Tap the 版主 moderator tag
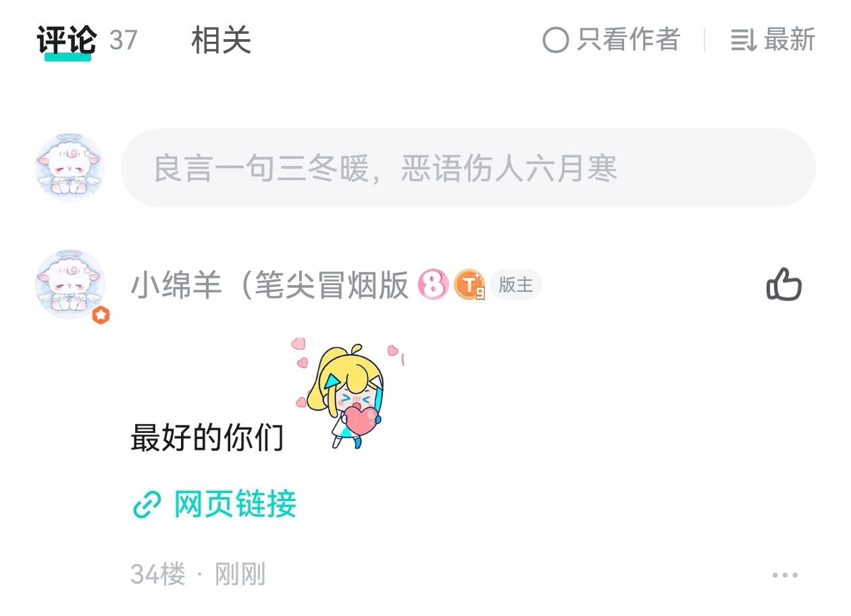This screenshot has height=616, width=851. [x=516, y=285]
